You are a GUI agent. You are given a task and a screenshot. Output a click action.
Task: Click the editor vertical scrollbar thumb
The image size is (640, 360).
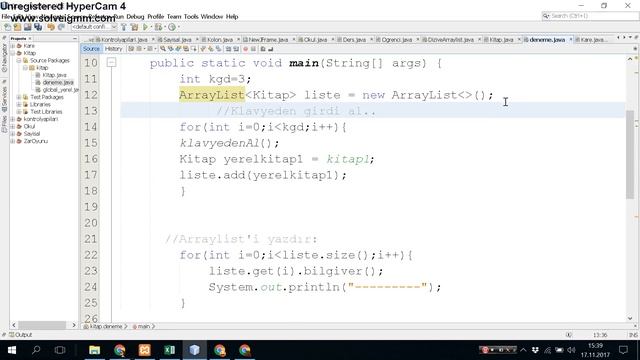coord(630,154)
